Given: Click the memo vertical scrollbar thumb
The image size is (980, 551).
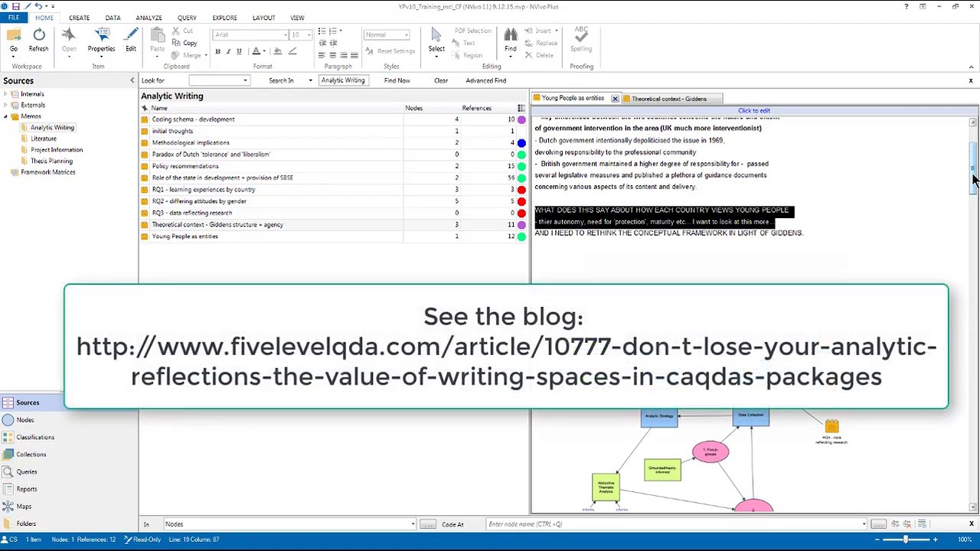Looking at the screenshot, I should [x=973, y=168].
